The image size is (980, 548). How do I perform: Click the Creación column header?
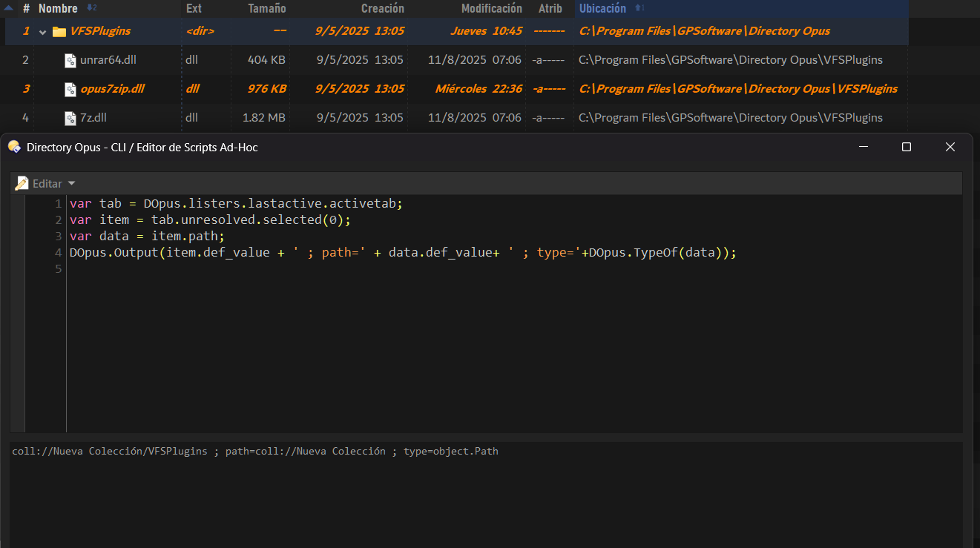click(382, 8)
